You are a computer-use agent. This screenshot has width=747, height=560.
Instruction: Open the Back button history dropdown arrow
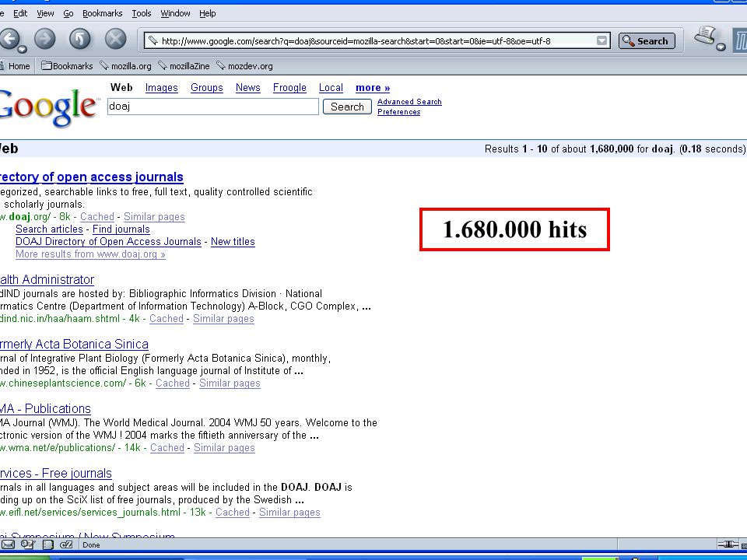pyautogui.click(x=22, y=48)
